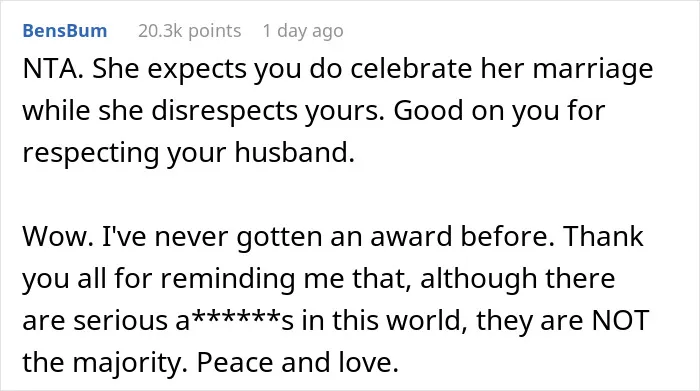Viewport: 700px width, 391px height.
Task: Click the word award in the comment
Action: (411, 236)
